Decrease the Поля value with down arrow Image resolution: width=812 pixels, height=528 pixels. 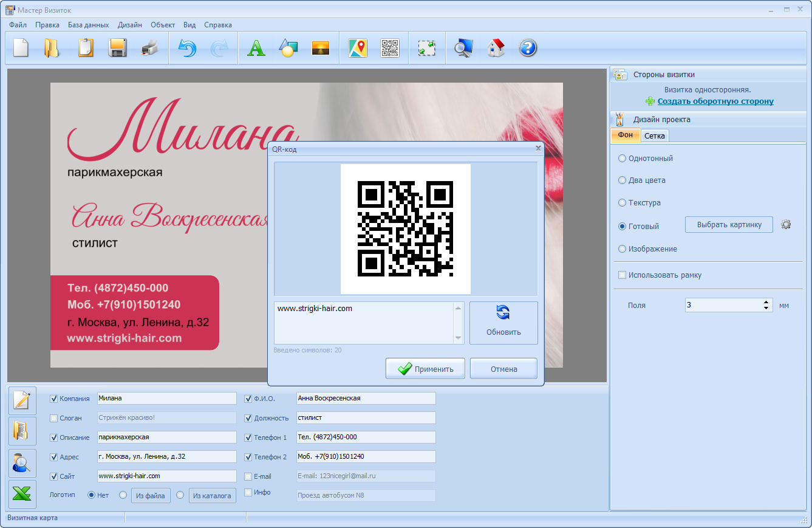(x=766, y=308)
